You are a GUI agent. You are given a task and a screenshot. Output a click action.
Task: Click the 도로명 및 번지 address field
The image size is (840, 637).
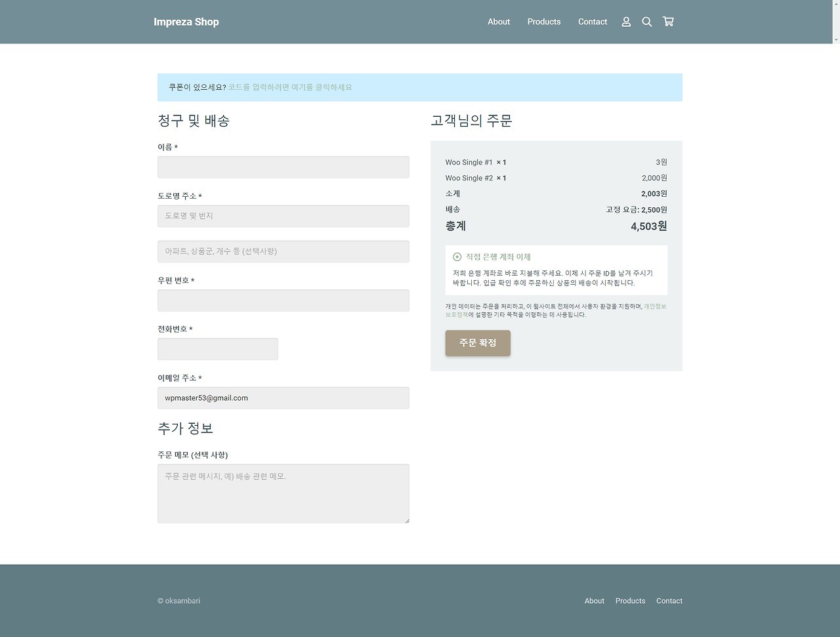283,216
